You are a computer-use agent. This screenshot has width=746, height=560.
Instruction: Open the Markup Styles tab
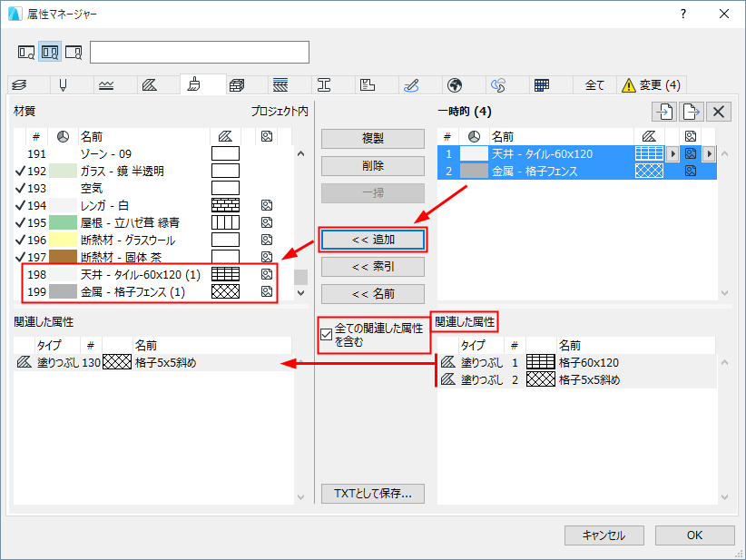[x=411, y=85]
